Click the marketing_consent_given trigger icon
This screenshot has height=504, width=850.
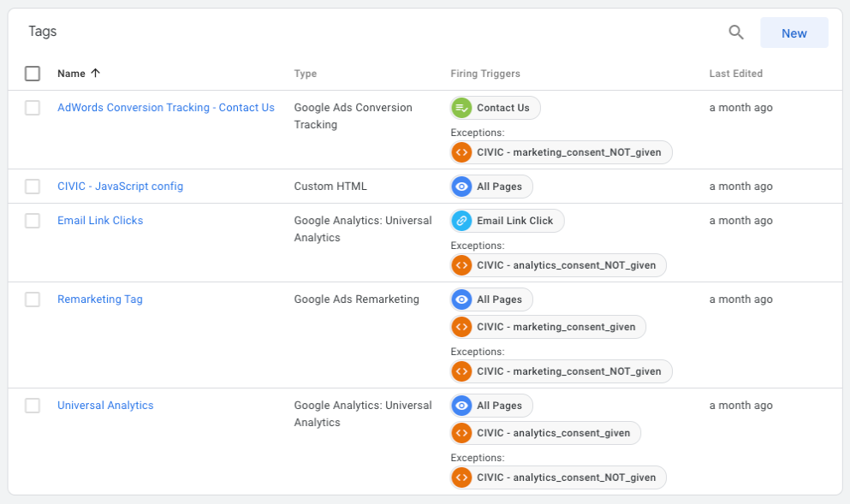462,327
